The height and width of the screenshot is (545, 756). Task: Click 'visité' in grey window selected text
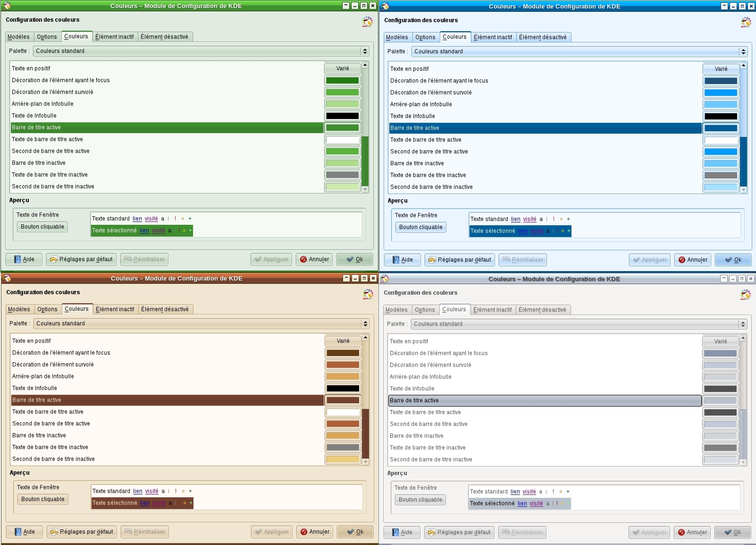click(536, 503)
